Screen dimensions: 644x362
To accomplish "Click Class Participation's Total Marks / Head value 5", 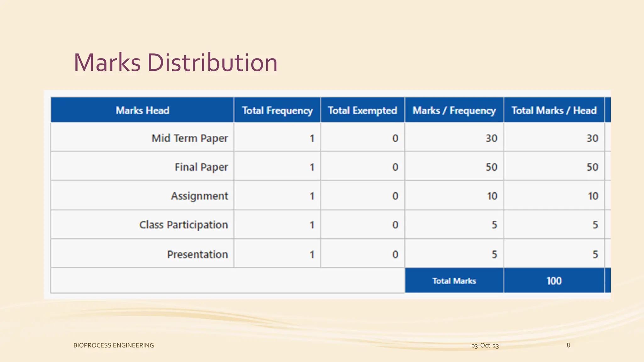I will [x=595, y=225].
